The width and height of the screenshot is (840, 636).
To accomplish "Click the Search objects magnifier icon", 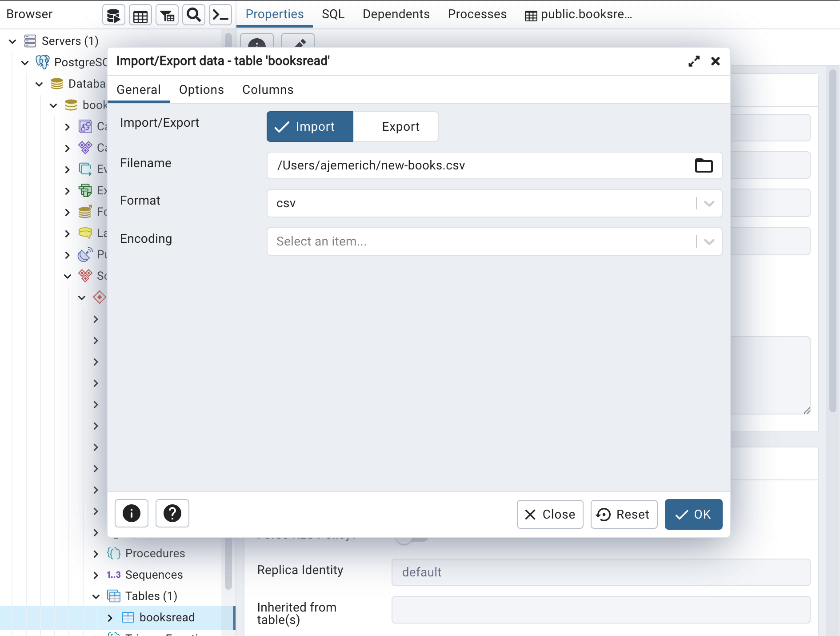I will point(193,14).
